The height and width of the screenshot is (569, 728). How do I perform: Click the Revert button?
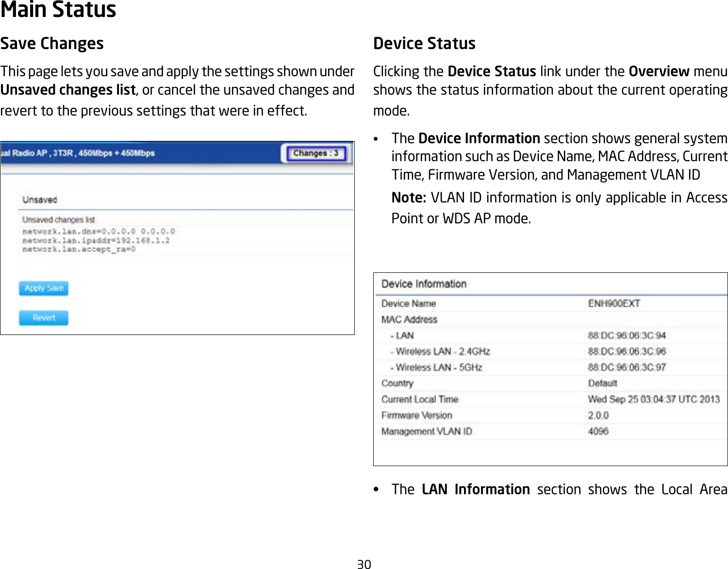pyautogui.click(x=44, y=318)
